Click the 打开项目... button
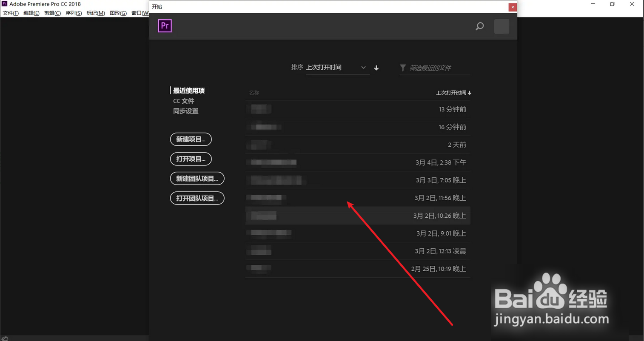644x341 pixels. pos(191,159)
